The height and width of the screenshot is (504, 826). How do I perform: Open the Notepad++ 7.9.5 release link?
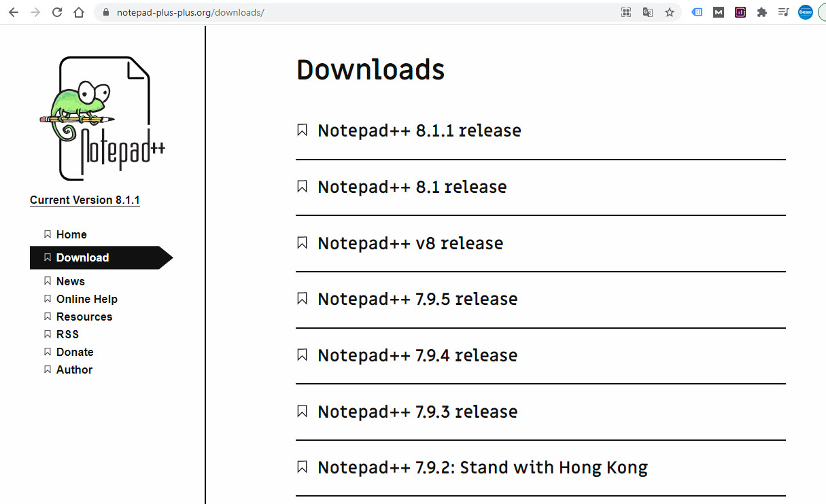(x=417, y=299)
